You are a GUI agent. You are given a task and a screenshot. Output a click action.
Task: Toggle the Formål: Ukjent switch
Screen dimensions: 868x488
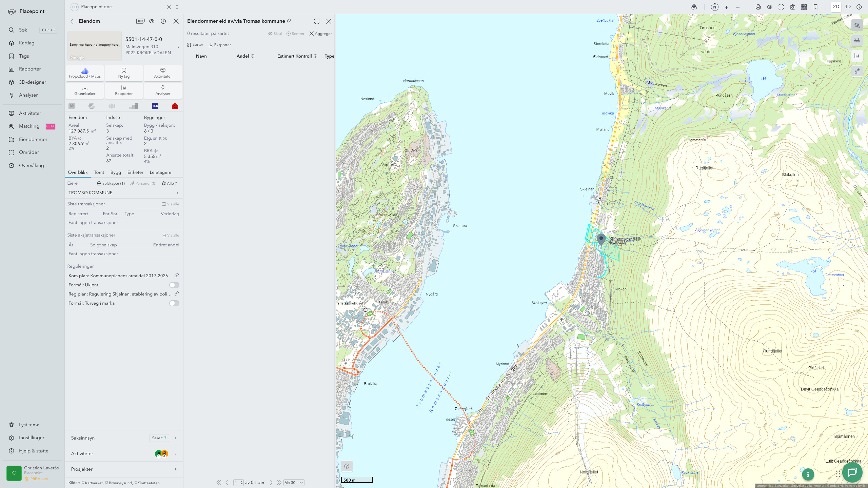tap(174, 285)
